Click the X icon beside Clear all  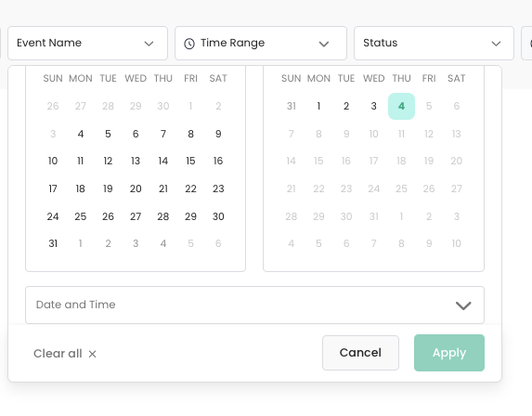[x=92, y=354]
